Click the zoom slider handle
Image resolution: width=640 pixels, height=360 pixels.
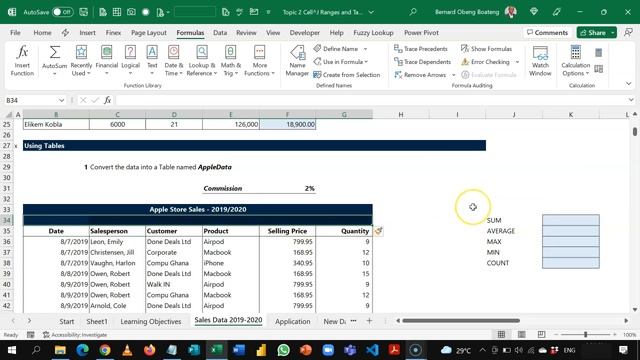585,334
